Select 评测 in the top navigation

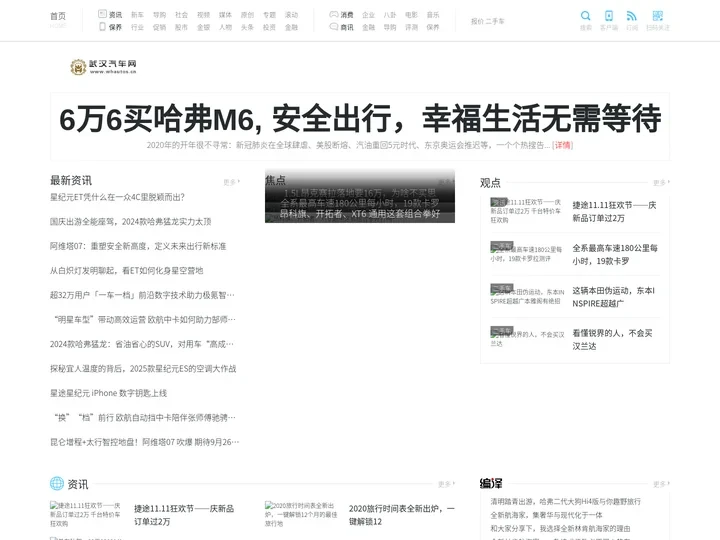pyautogui.click(x=411, y=27)
